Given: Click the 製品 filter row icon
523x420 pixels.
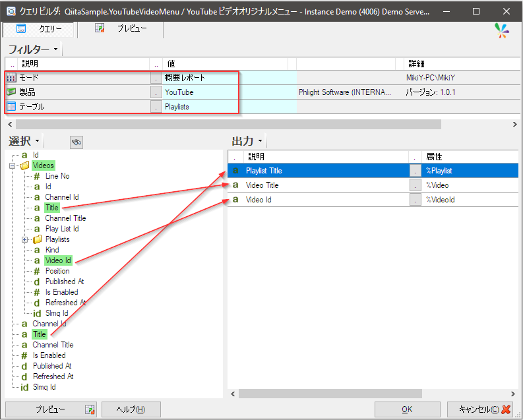Looking at the screenshot, I should (11, 92).
